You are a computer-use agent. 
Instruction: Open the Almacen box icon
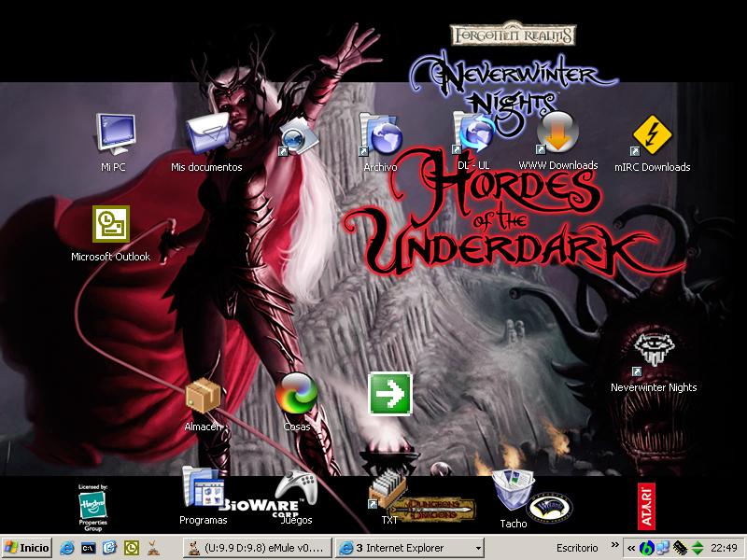pos(203,396)
